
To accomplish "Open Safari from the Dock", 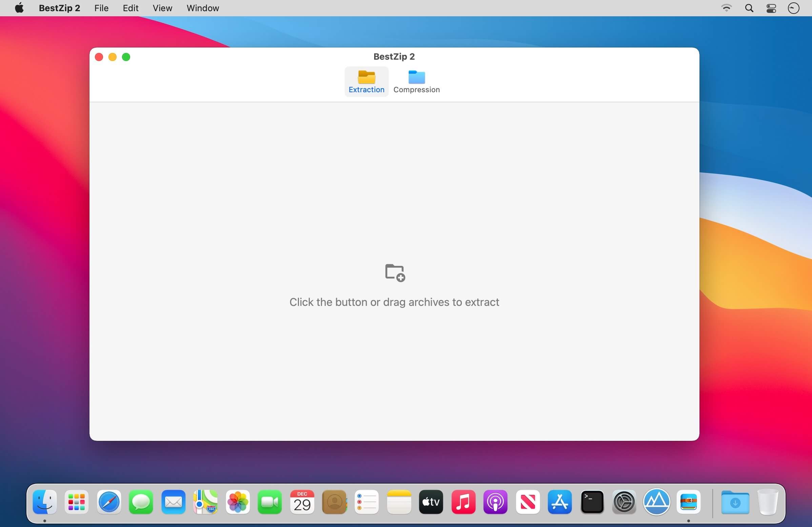I will click(109, 502).
